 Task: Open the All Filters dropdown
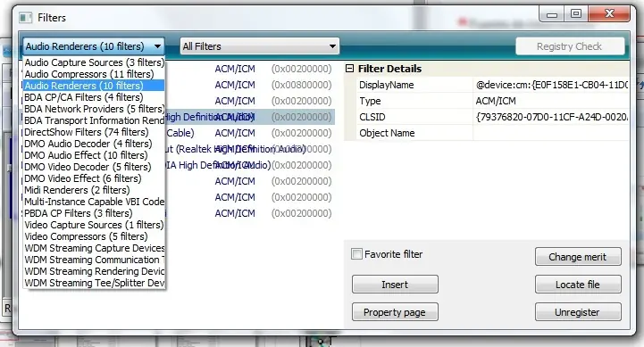pyautogui.click(x=260, y=46)
